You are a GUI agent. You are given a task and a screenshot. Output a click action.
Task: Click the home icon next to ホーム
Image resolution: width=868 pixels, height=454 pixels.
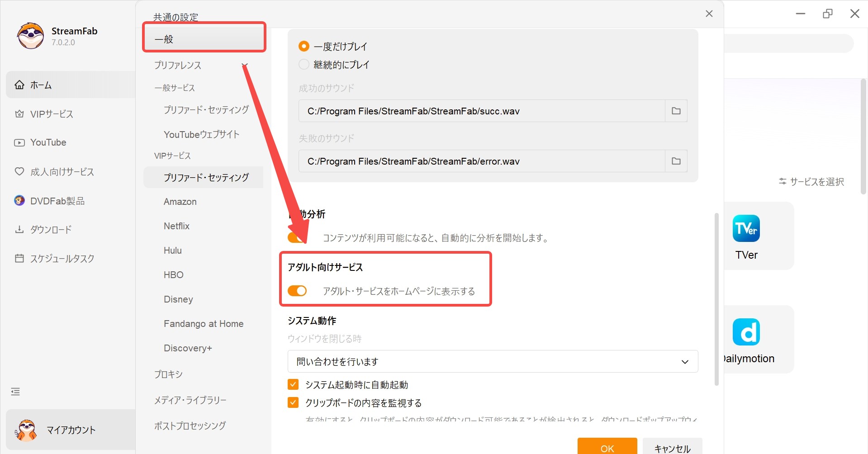click(19, 85)
